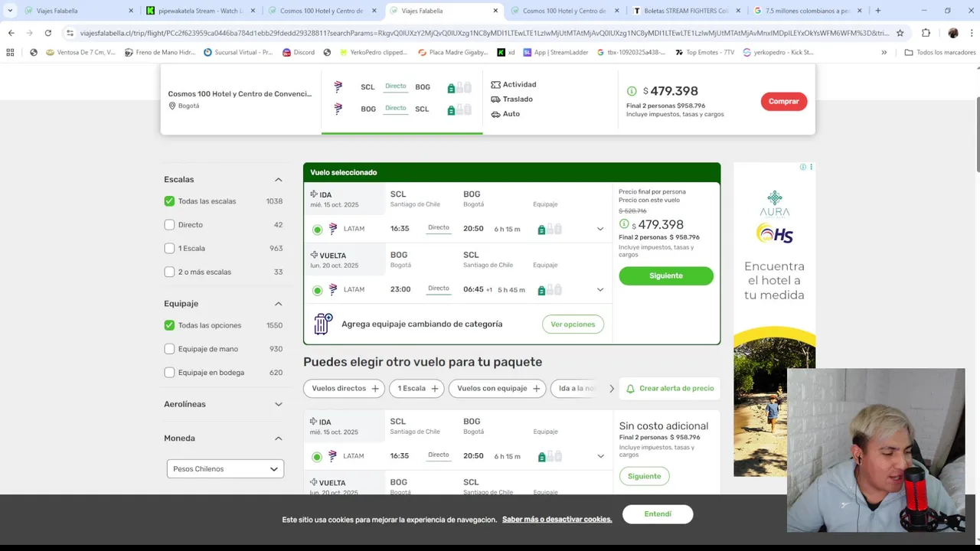
Task: Click ad options icon on Aura banner
Action: click(811, 167)
